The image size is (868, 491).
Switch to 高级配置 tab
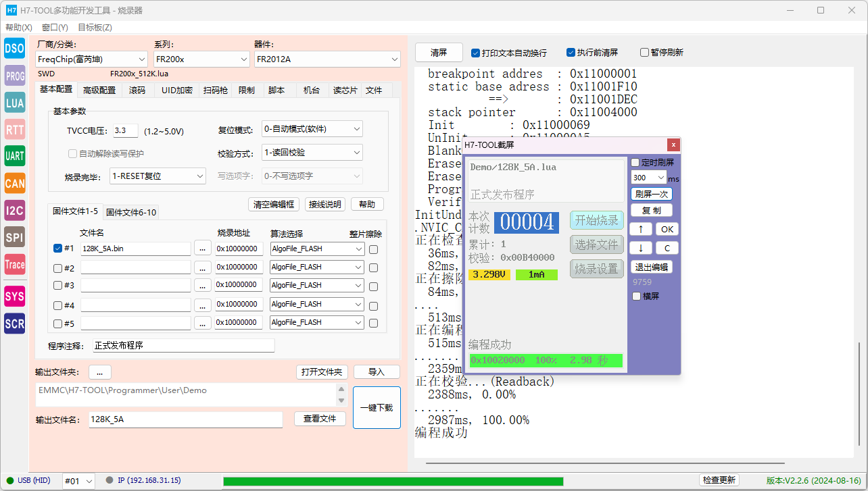pos(99,90)
